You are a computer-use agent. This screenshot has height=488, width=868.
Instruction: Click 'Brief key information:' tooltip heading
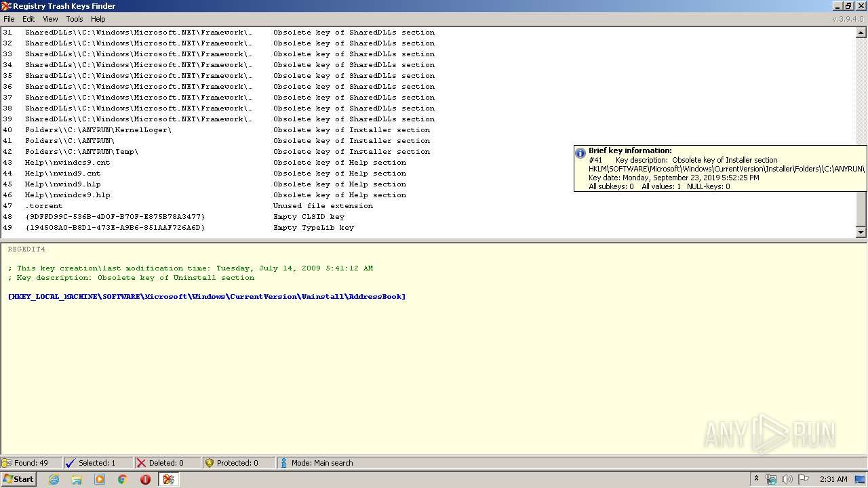click(630, 150)
